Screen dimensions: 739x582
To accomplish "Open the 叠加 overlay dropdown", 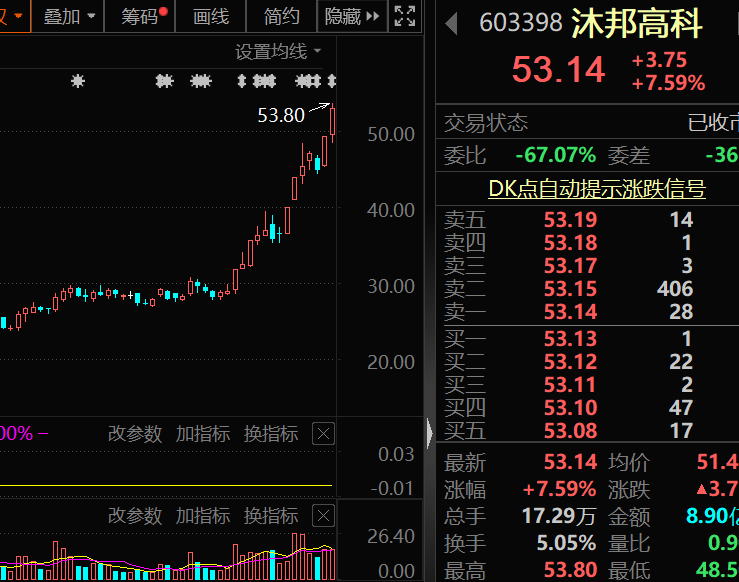I will tap(70, 16).
